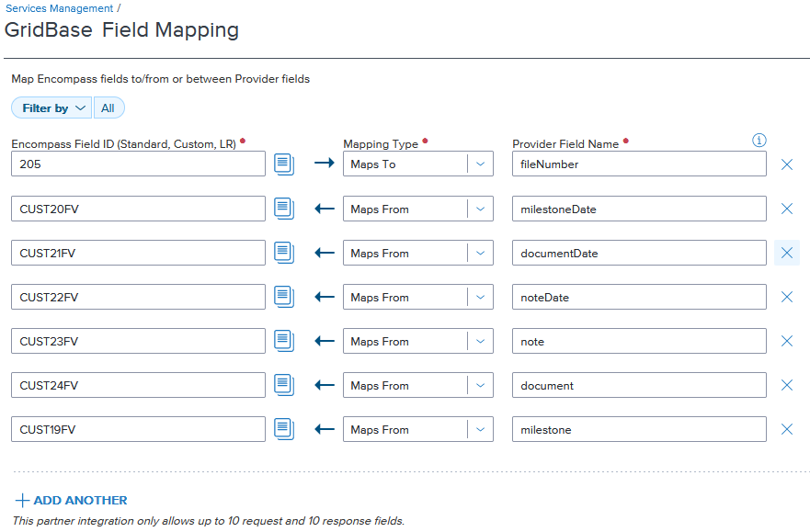Click the info icon above Provider fields

click(x=759, y=141)
